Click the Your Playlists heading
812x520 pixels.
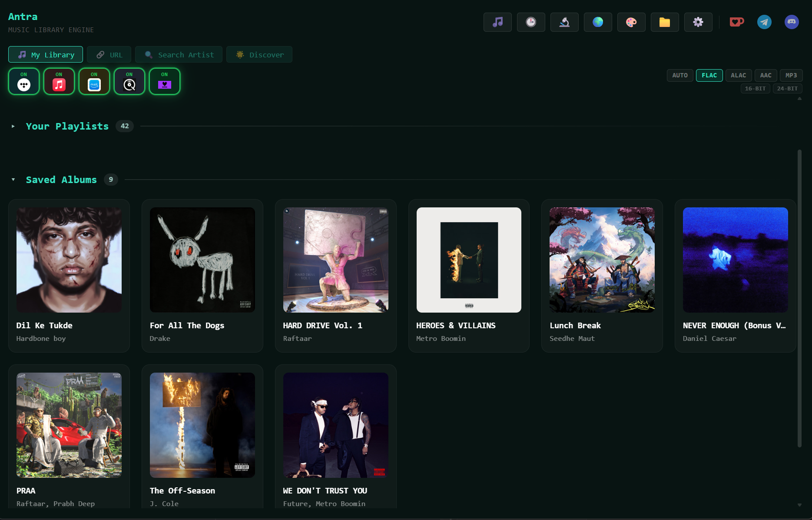pos(67,127)
